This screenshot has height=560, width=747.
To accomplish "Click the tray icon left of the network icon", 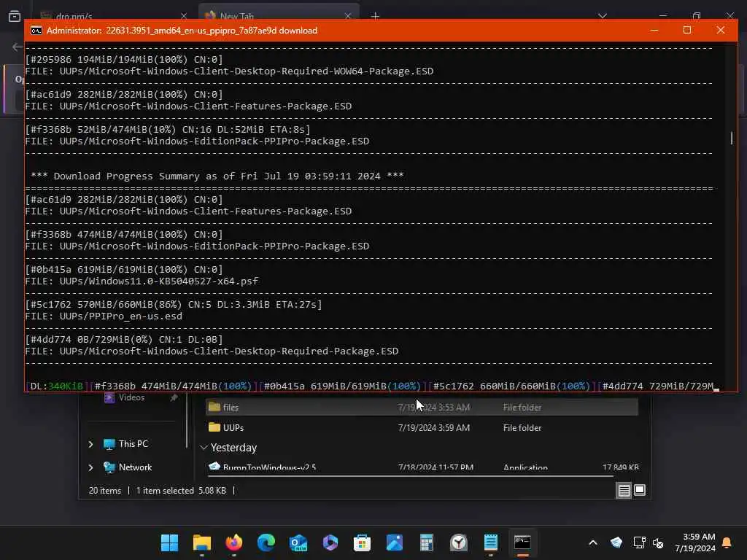I will (616, 542).
